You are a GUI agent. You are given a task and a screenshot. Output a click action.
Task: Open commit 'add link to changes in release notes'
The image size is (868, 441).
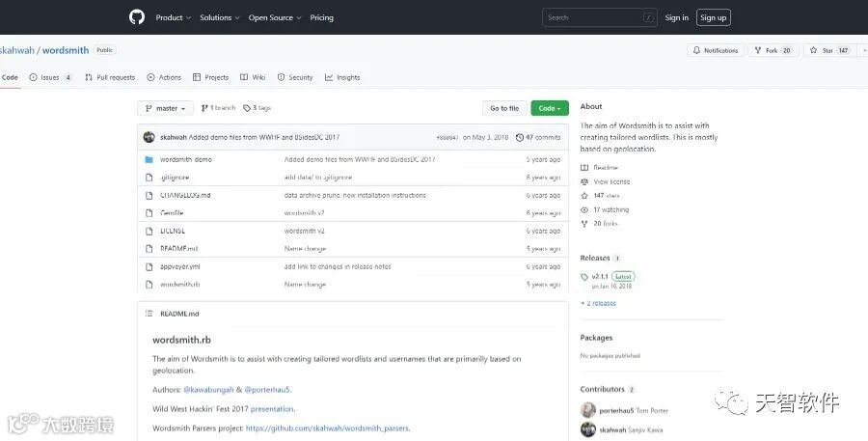338,266
